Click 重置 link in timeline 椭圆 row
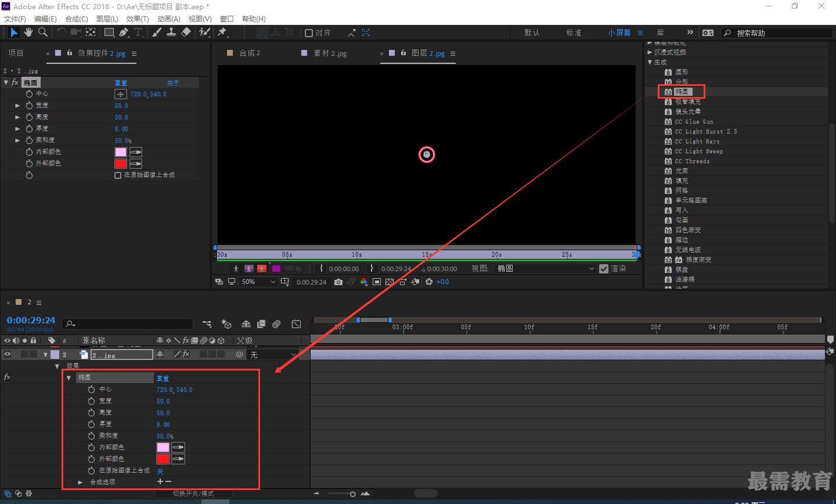The width and height of the screenshot is (836, 504). tap(163, 379)
